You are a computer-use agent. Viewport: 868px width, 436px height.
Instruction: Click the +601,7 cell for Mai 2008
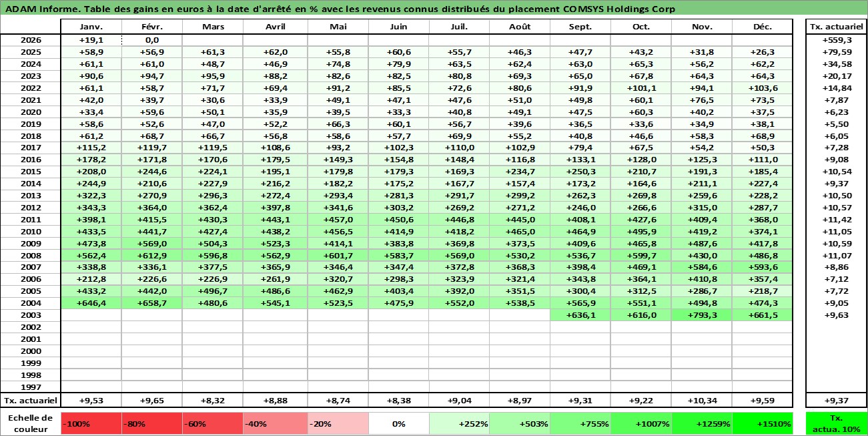338,256
